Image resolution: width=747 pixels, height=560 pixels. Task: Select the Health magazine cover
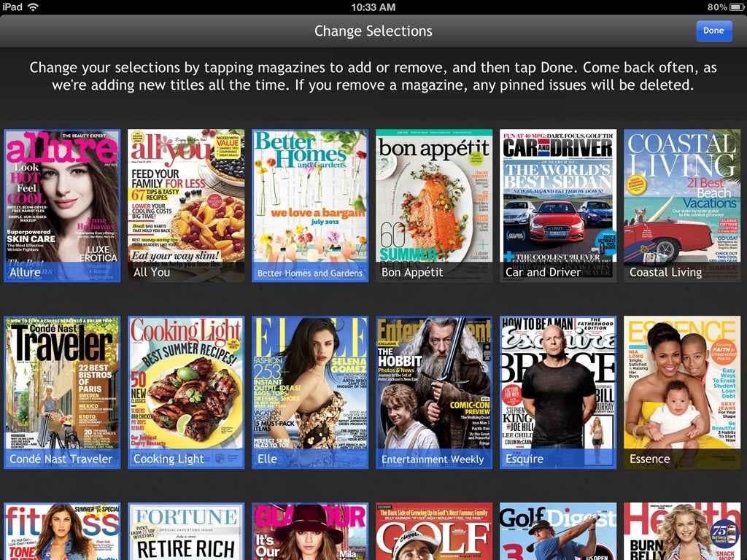click(x=682, y=532)
